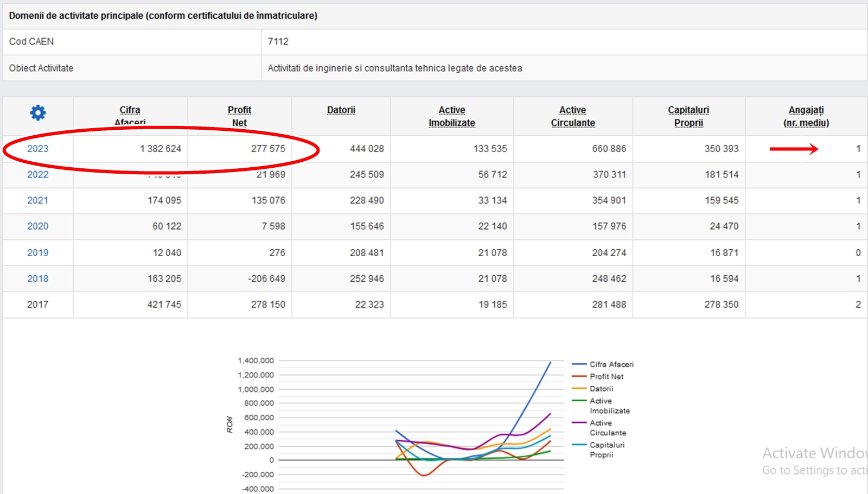
Task: Open the 2023 year link
Action: [38, 149]
